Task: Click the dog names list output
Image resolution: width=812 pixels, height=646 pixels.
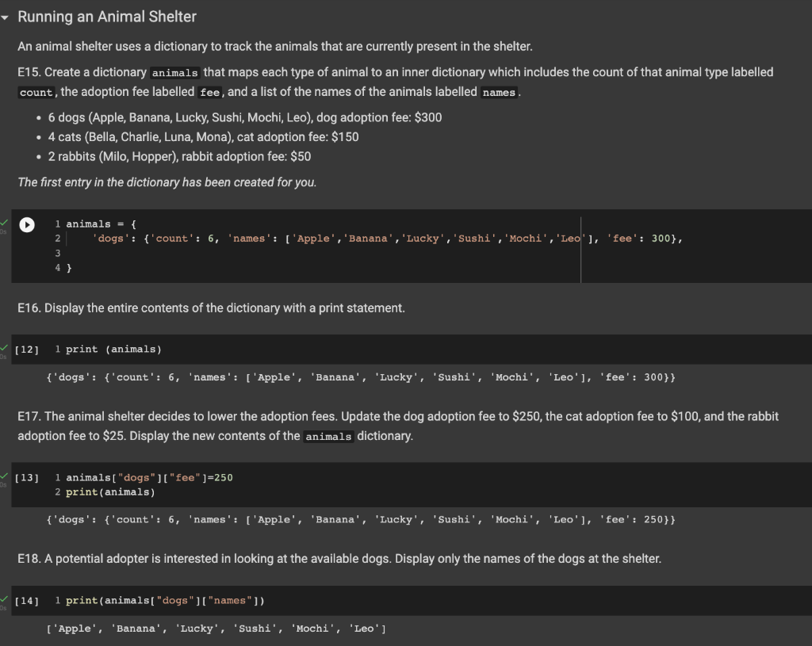Action: (216, 629)
